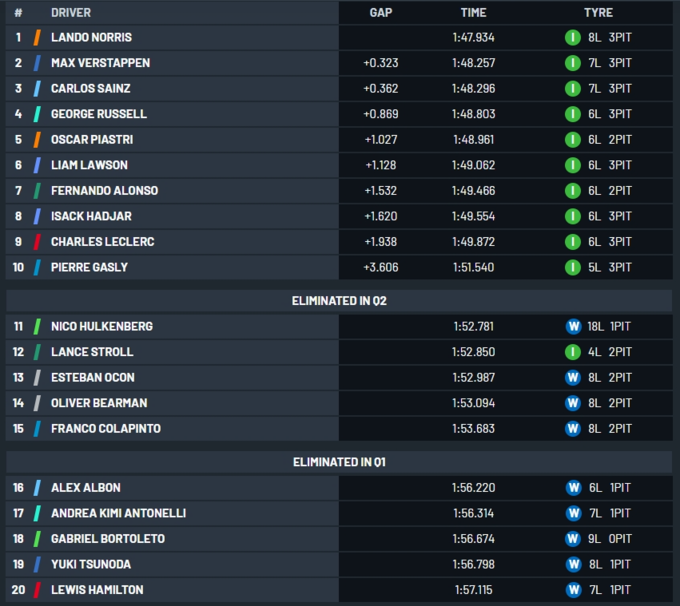Click the GAP column header
The width and height of the screenshot is (680, 606).
[381, 13]
